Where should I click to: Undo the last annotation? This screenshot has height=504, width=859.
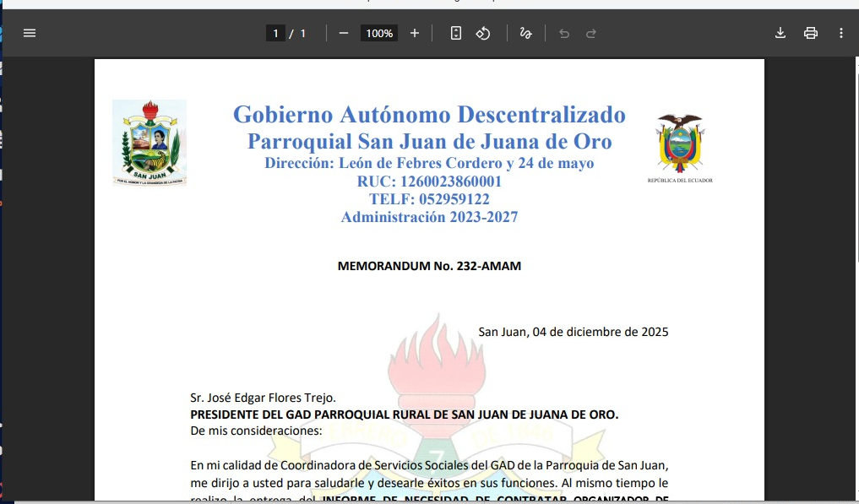pos(564,33)
